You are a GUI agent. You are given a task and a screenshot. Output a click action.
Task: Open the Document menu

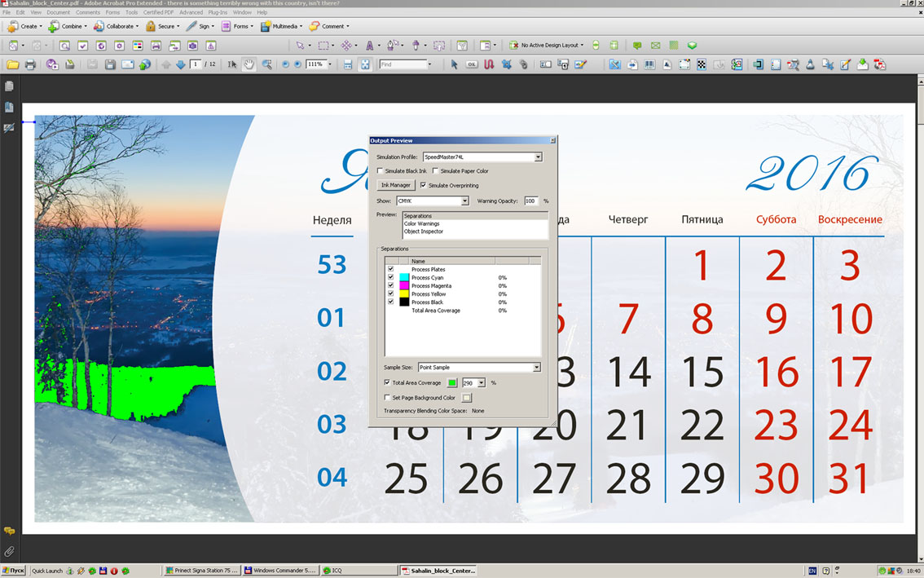[x=59, y=12]
